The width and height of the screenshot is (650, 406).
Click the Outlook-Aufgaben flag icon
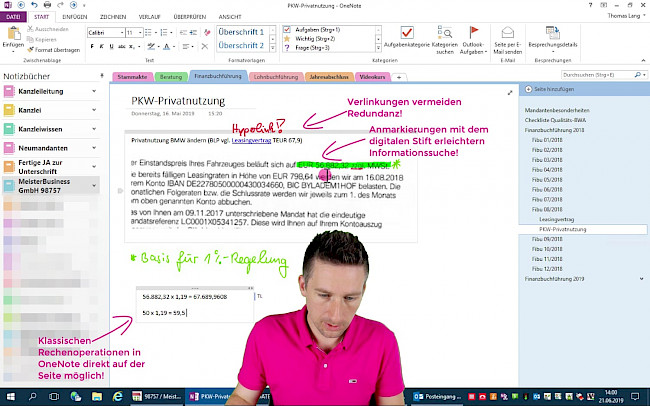[x=473, y=34]
